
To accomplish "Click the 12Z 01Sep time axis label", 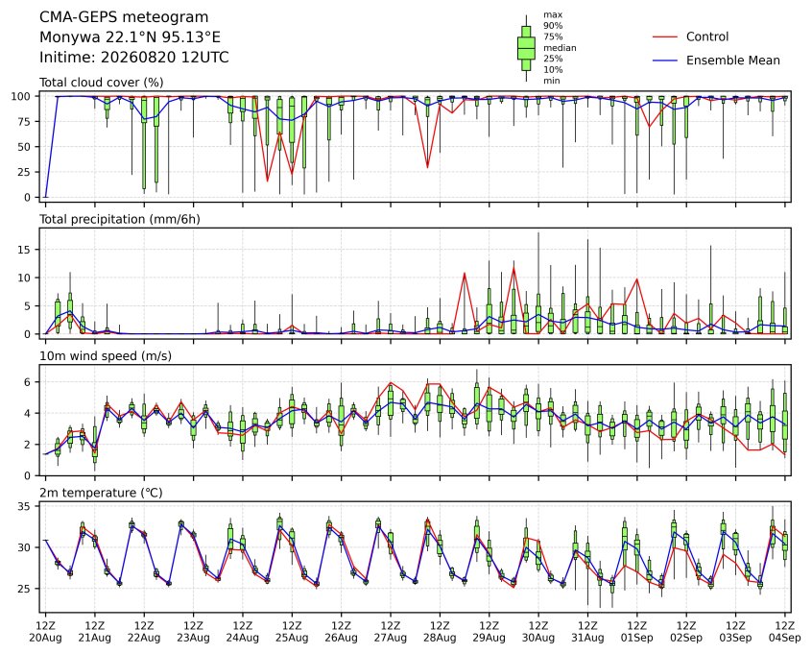I will point(637,632).
